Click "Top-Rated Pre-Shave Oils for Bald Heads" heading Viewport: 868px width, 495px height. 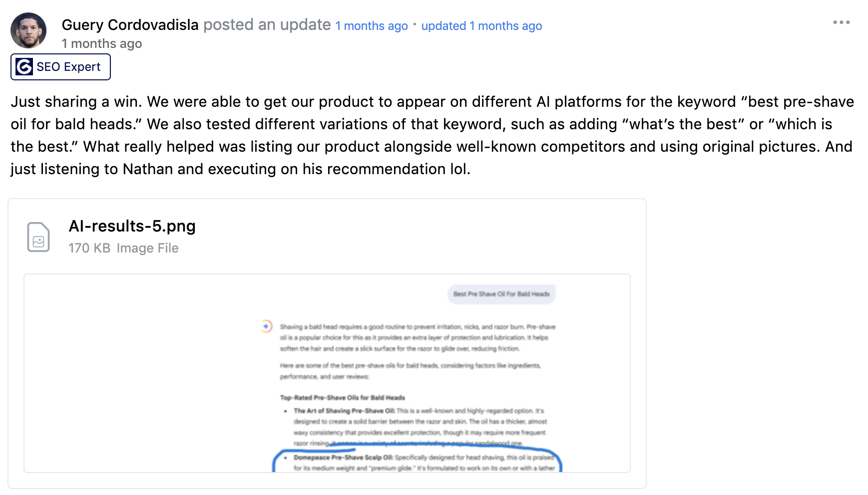coord(342,398)
